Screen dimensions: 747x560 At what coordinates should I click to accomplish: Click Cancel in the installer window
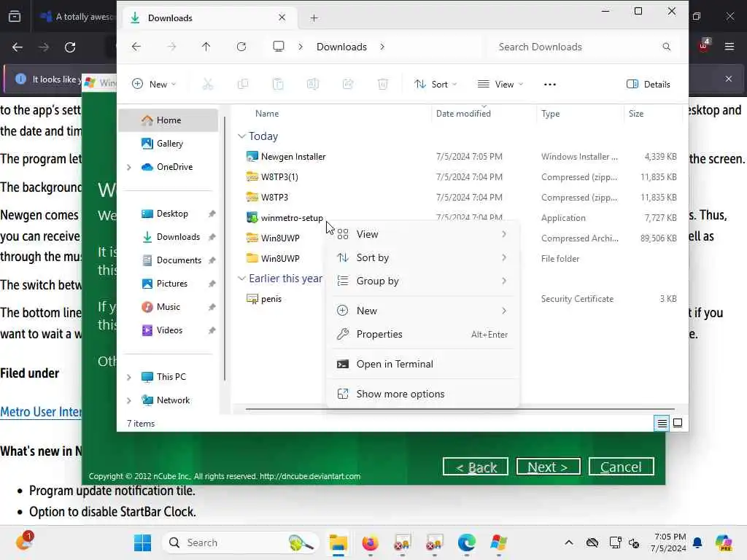point(622,467)
